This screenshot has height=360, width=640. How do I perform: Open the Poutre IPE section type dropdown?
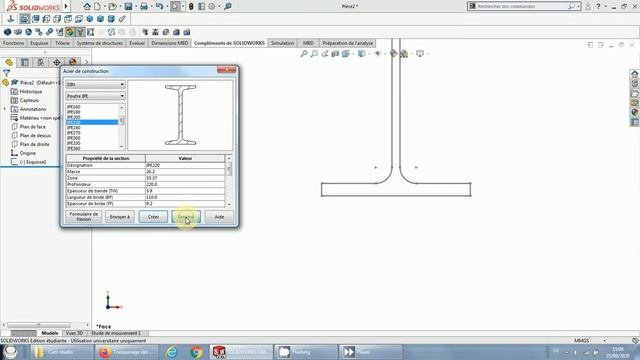pyautogui.click(x=95, y=96)
